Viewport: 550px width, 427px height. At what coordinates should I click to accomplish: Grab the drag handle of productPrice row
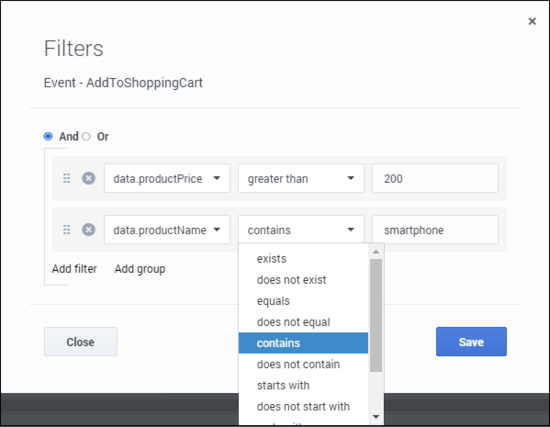67,178
